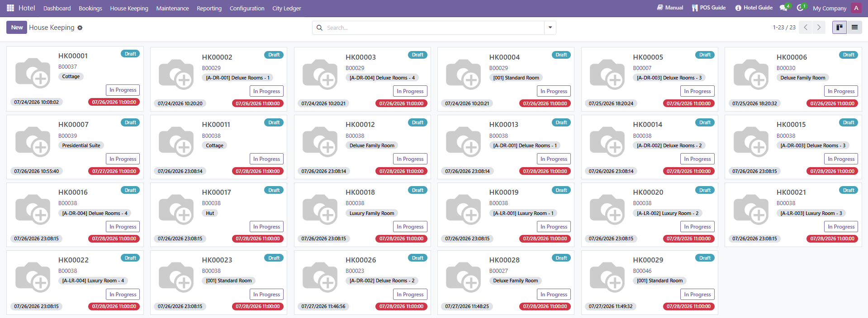Open the apps grid menu icon

[10, 8]
